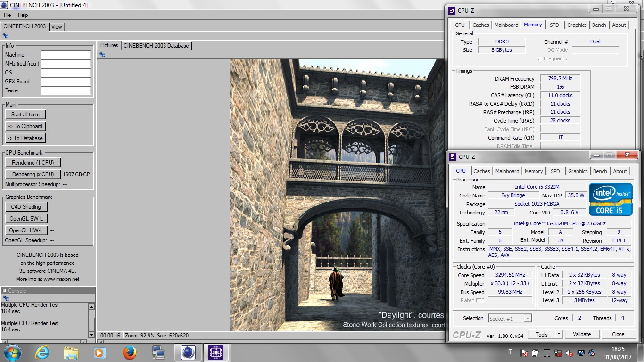This screenshot has width=644, height=362.
Task: Click console scrollbar up arrow
Action: point(91,306)
